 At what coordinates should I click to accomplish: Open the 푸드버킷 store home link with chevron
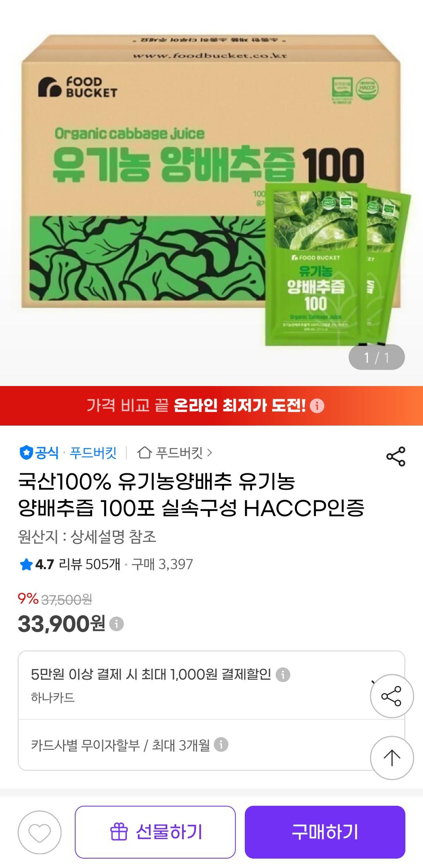click(x=175, y=453)
